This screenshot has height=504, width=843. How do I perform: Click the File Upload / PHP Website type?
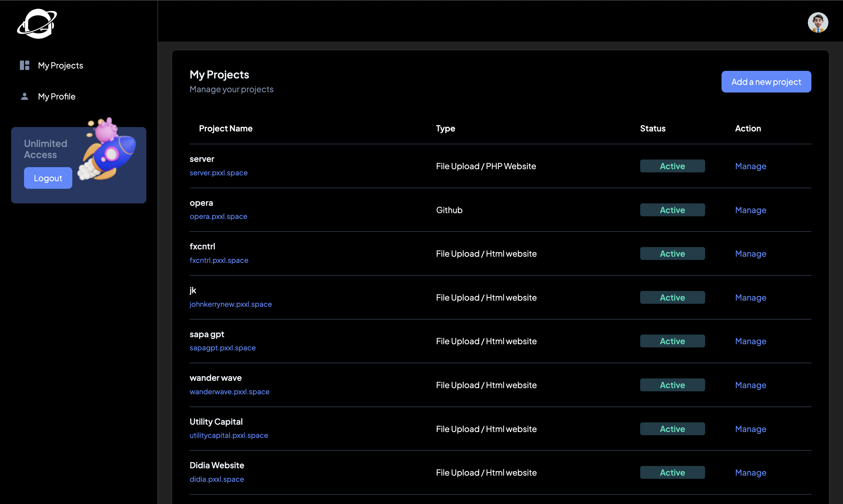click(486, 166)
